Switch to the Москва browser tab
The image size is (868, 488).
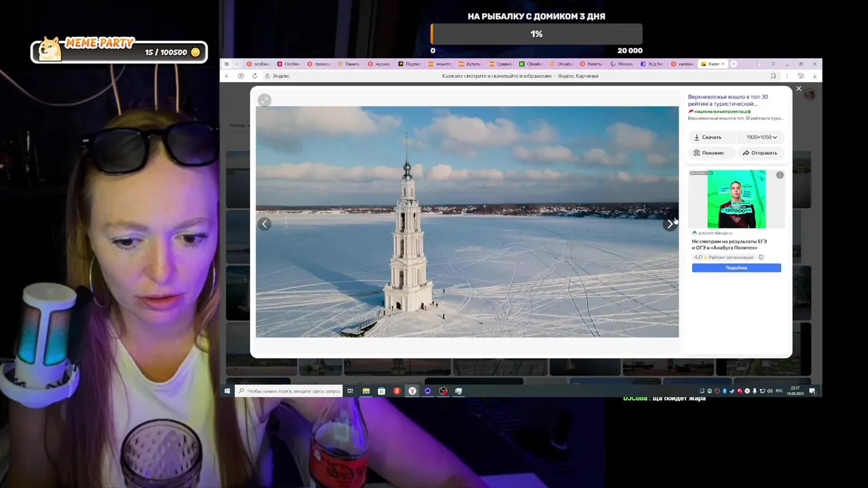(x=623, y=64)
